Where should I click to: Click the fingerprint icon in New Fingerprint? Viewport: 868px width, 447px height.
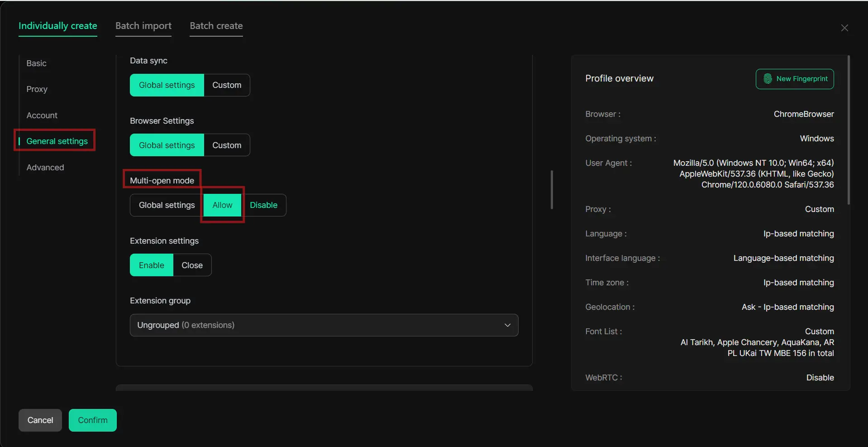tap(768, 79)
